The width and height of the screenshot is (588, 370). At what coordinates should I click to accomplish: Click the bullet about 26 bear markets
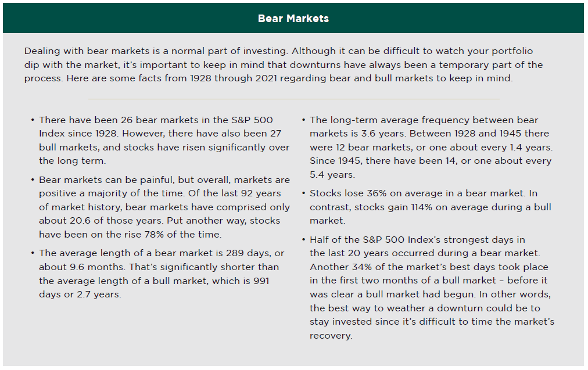point(164,140)
